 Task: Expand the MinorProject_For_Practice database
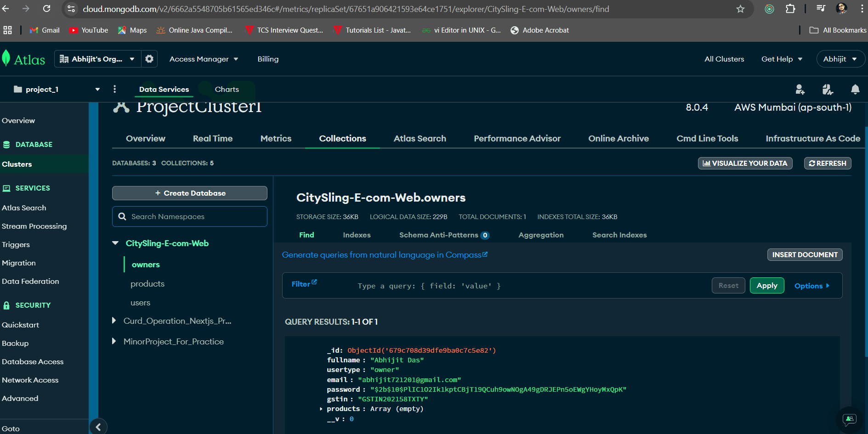pos(114,341)
